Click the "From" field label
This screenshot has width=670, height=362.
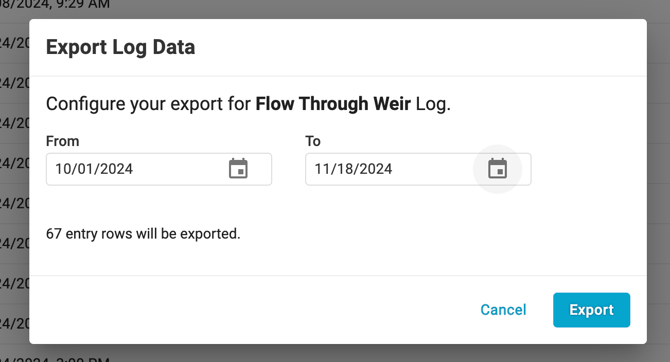[x=62, y=141]
